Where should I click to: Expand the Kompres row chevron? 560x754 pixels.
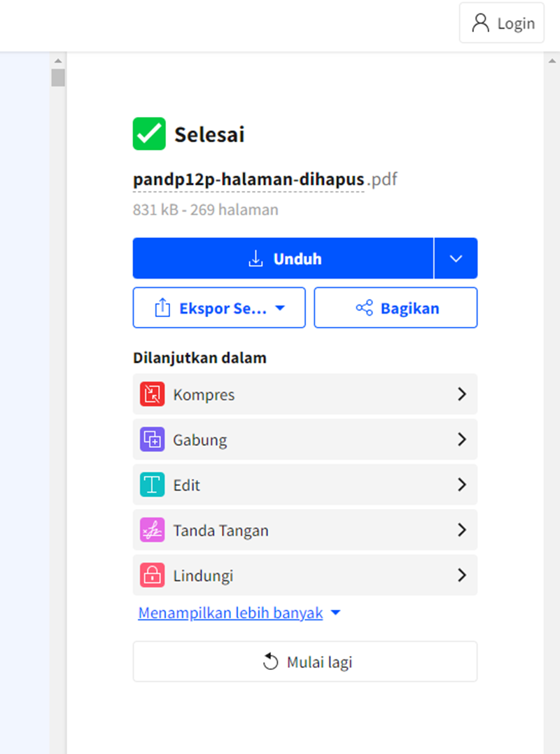point(462,394)
